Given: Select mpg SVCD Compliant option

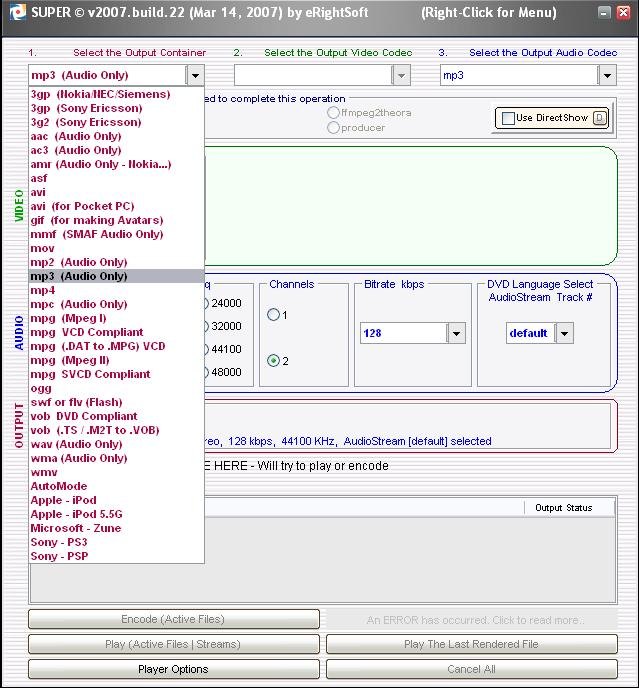Looking at the screenshot, I should coord(116,374).
